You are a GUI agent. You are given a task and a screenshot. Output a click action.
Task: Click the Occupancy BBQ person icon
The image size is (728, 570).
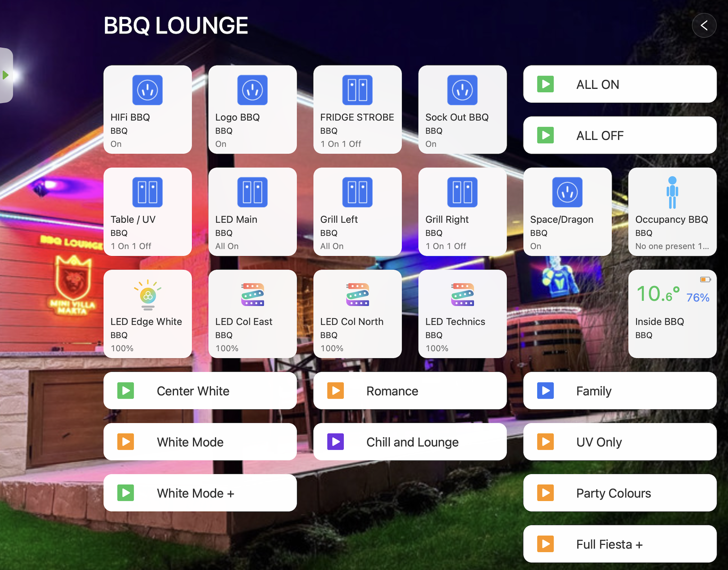coord(672,192)
